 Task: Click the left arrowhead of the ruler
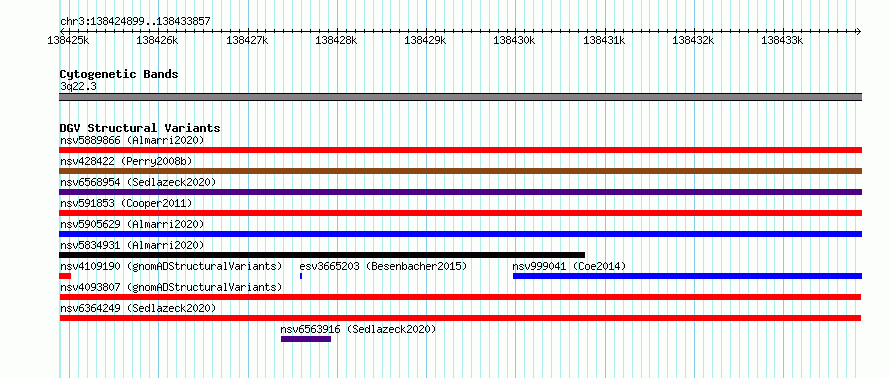tap(62, 31)
